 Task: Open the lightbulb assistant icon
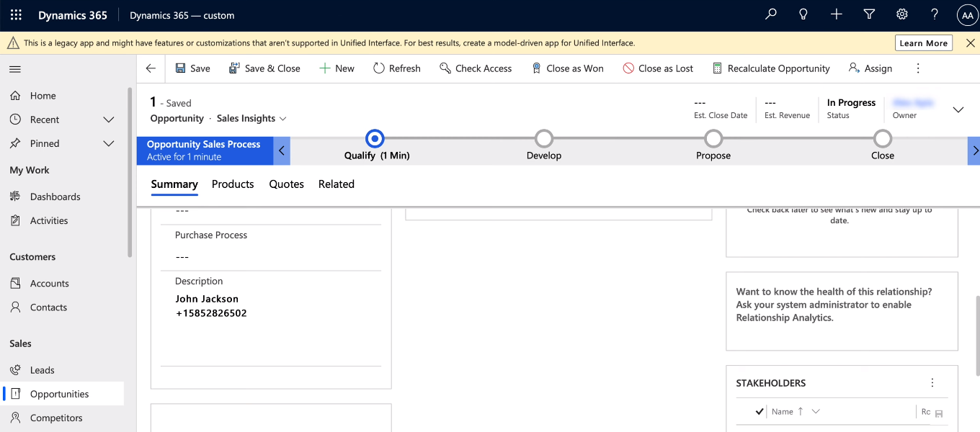click(x=803, y=14)
